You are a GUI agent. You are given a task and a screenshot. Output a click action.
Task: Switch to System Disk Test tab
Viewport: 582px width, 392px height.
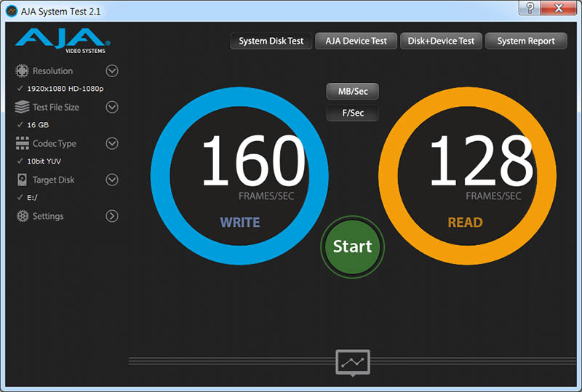pyautogui.click(x=271, y=41)
